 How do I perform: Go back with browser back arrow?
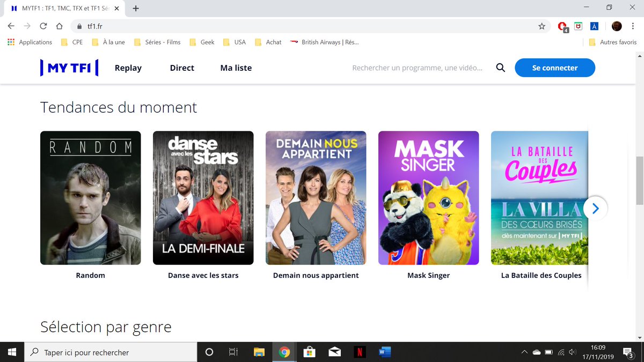[x=11, y=26]
